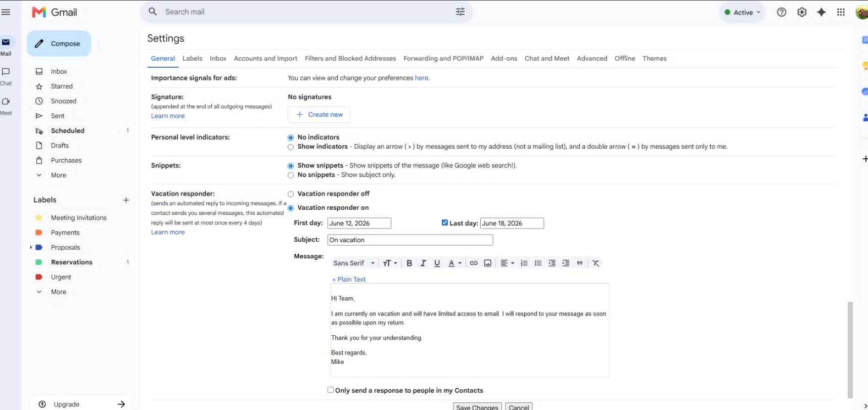This screenshot has width=868, height=410.
Task: Open the text size dropdown
Action: (x=390, y=263)
